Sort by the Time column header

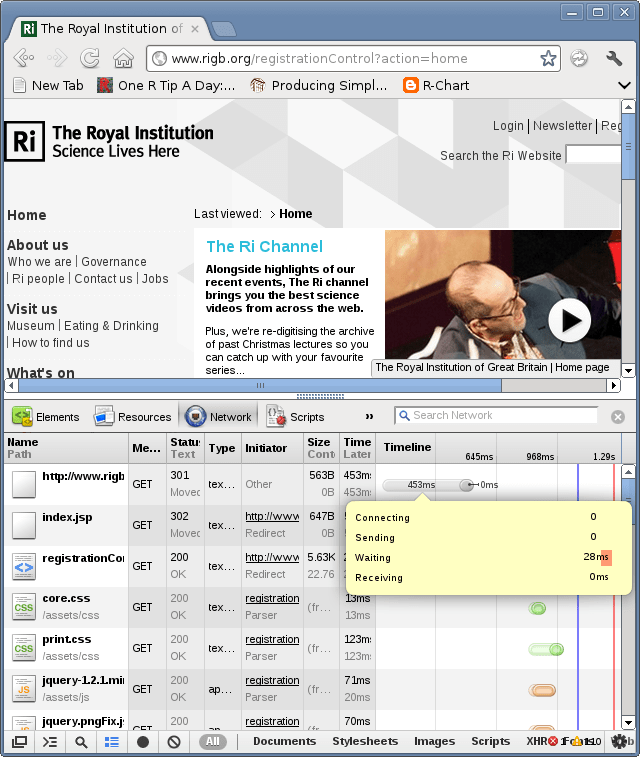tap(358, 448)
